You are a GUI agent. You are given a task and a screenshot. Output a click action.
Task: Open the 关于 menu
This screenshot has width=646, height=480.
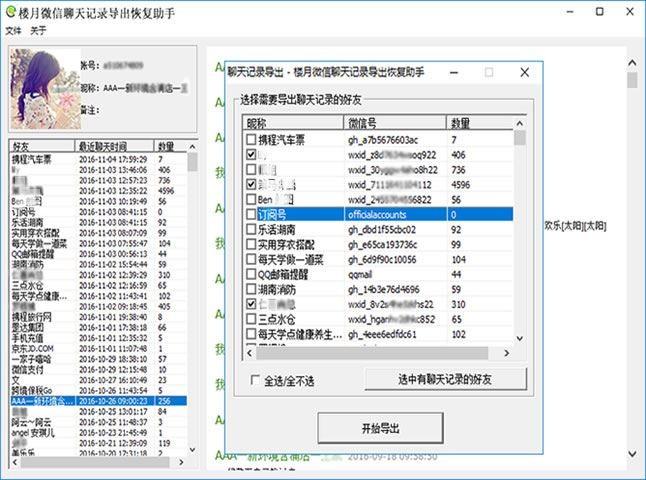(x=38, y=30)
